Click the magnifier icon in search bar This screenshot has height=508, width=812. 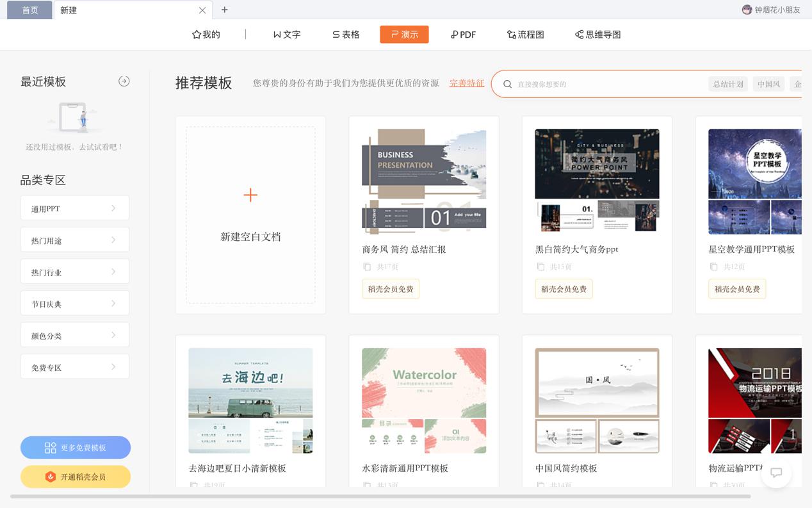click(507, 84)
